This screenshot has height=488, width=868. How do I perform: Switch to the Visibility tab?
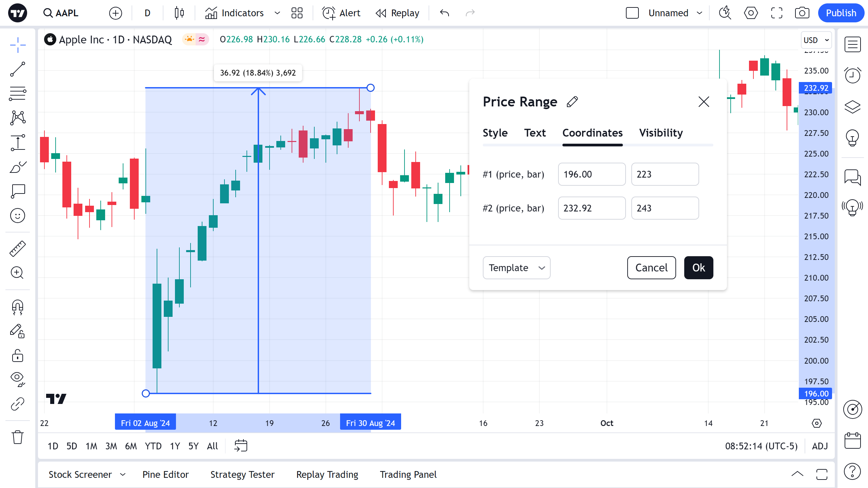(661, 133)
